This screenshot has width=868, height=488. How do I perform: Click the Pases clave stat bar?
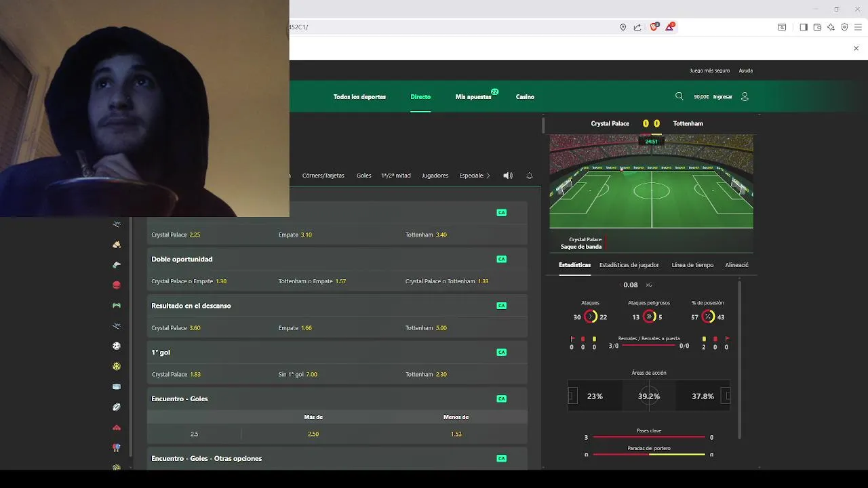[649, 437]
